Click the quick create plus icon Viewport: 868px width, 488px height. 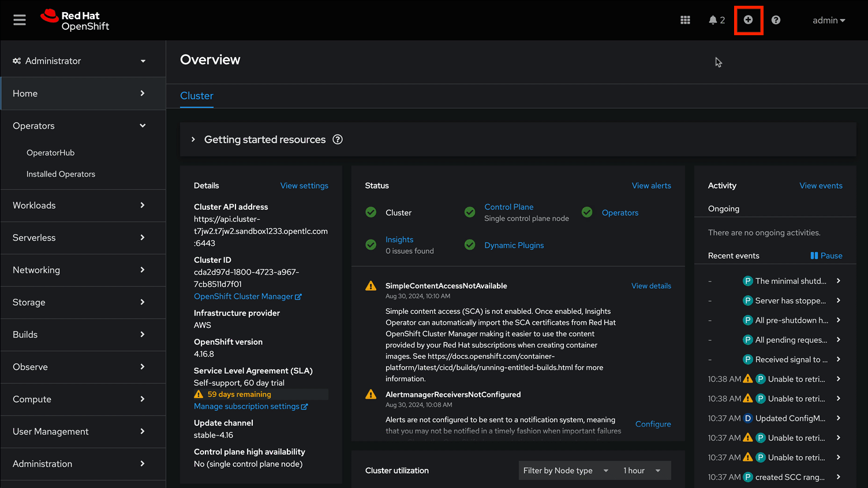748,20
